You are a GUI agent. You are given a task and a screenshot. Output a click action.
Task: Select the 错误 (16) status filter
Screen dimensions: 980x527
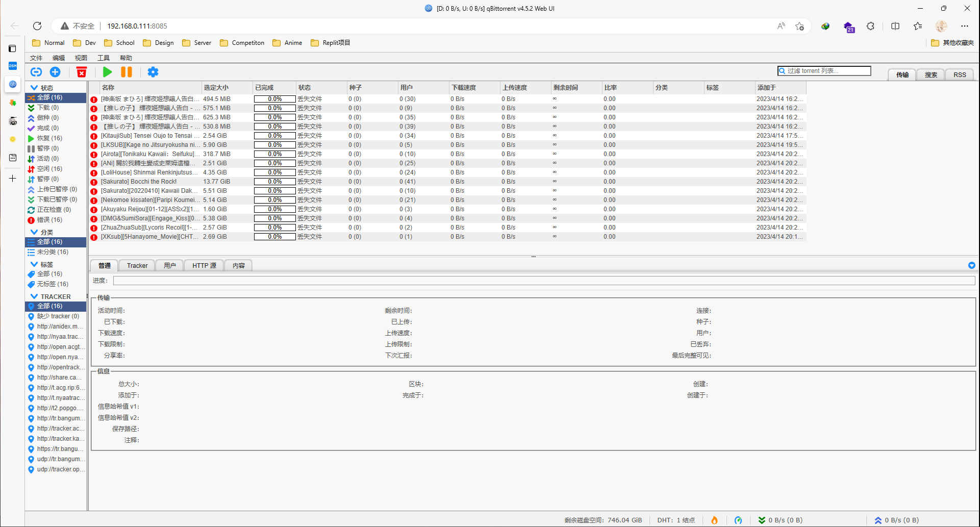pyautogui.click(x=49, y=220)
